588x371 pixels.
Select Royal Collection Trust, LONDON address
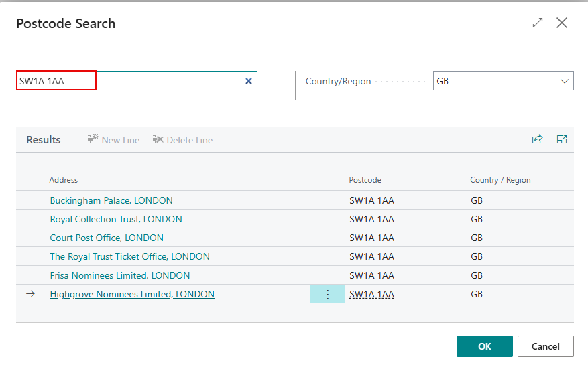[116, 219]
